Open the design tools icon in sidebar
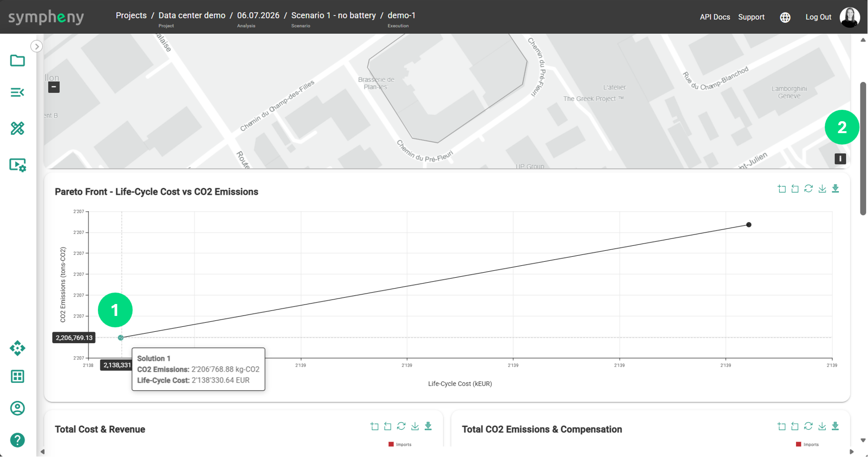The width and height of the screenshot is (868, 457). click(x=17, y=129)
